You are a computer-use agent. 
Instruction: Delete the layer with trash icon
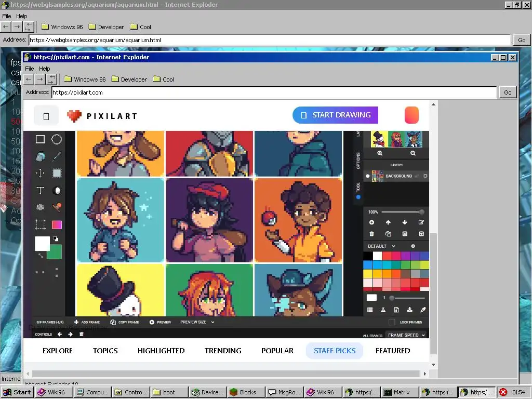click(x=372, y=234)
